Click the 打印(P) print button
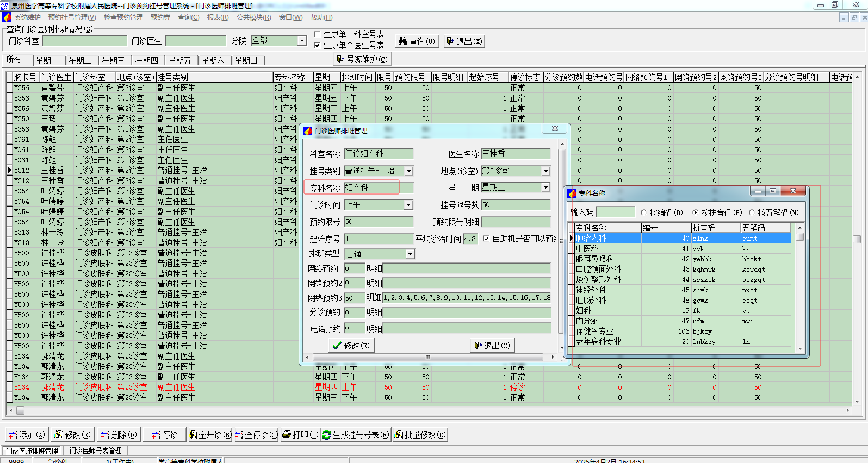The image size is (868, 463). coord(300,435)
